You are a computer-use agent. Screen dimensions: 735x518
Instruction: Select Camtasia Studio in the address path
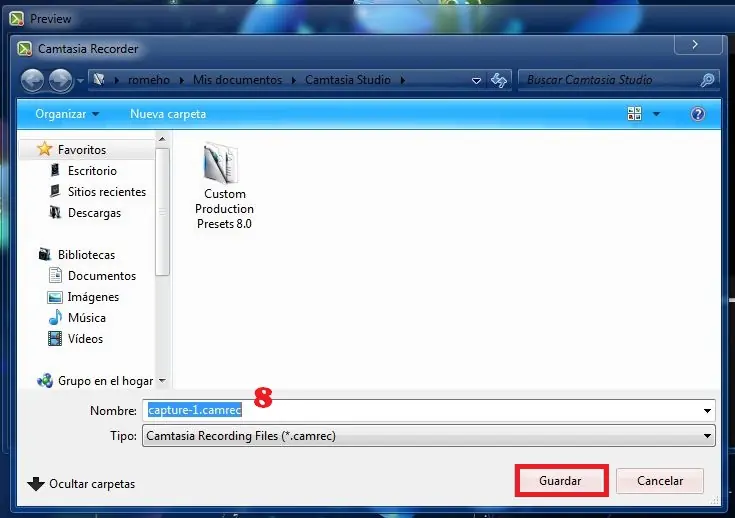point(348,80)
